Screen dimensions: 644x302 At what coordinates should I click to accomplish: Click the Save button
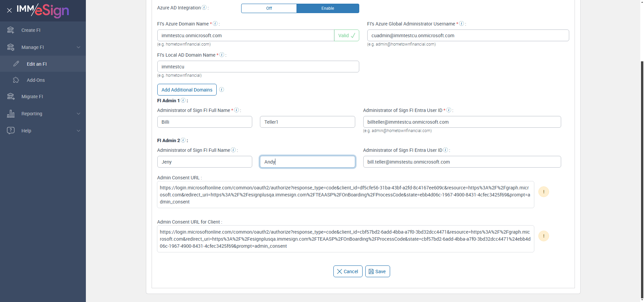(377, 271)
